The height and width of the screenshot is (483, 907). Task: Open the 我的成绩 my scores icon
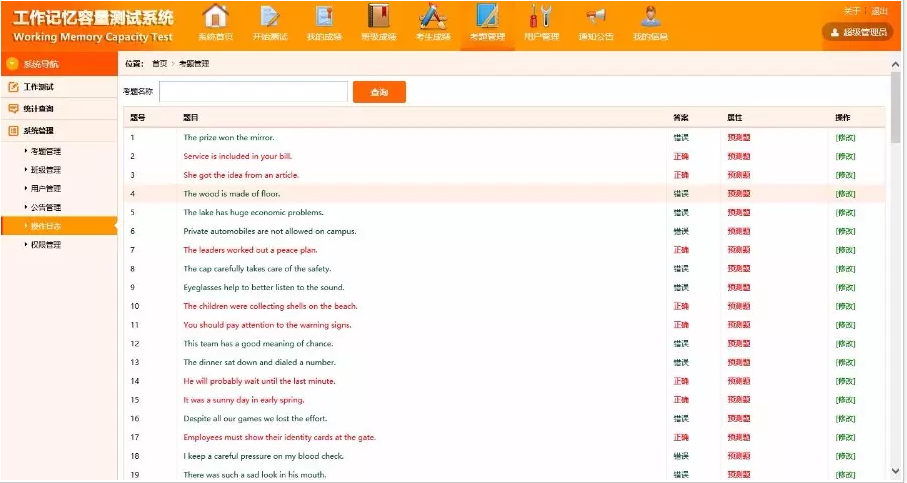pyautogui.click(x=324, y=17)
